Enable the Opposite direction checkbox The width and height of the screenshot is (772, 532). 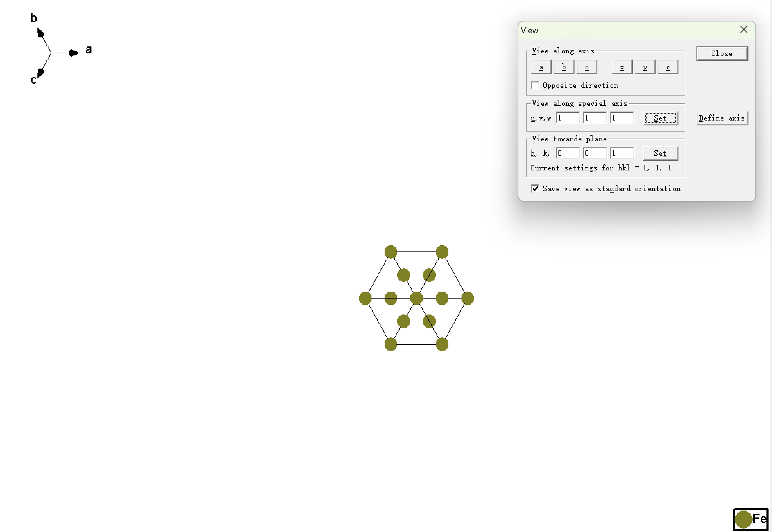pos(535,85)
